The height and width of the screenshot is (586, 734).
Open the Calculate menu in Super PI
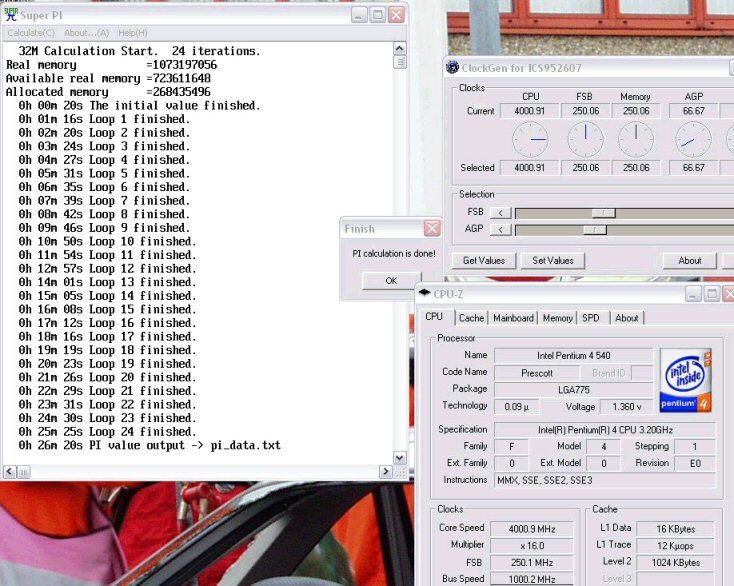tap(31, 33)
